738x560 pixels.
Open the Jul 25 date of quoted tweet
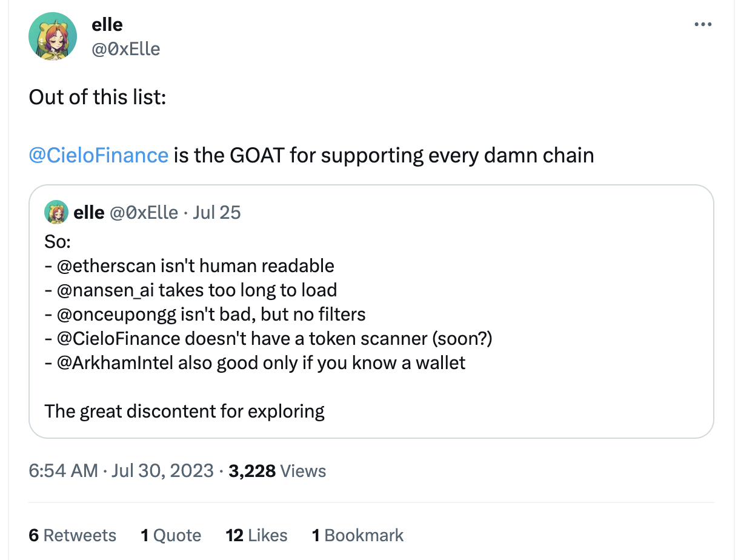[x=216, y=213]
